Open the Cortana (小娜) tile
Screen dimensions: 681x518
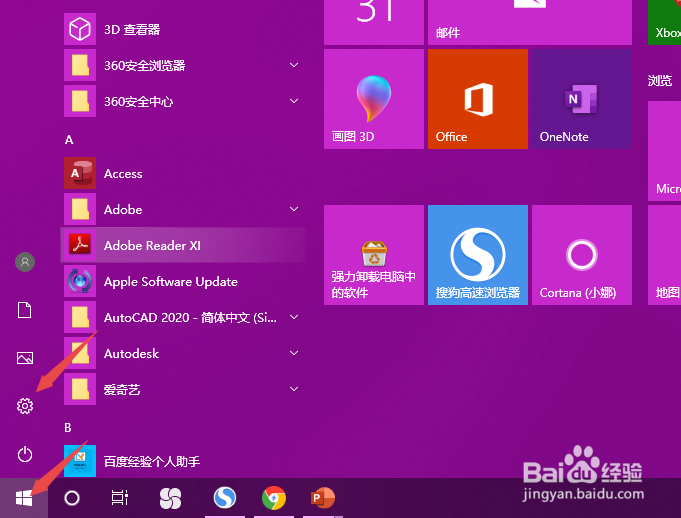(582, 255)
